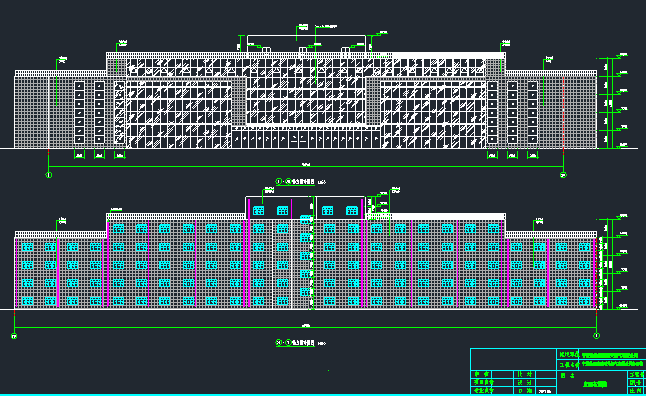Click the upper elevation's title label
This screenshot has width=646, height=396.
coord(295,182)
